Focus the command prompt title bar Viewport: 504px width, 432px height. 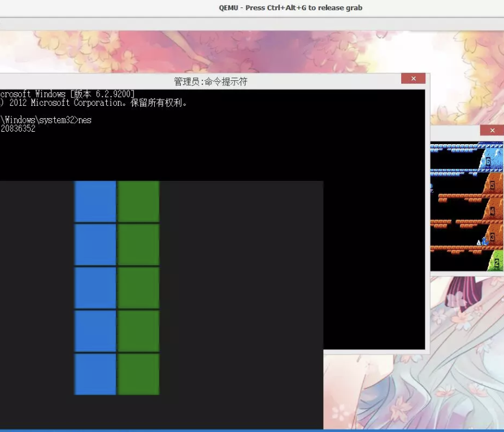(210, 81)
